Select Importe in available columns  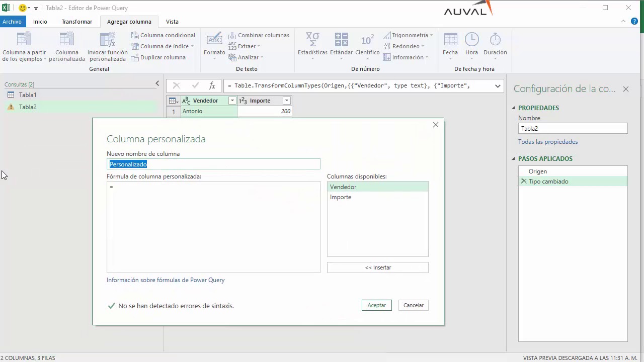tap(378, 197)
